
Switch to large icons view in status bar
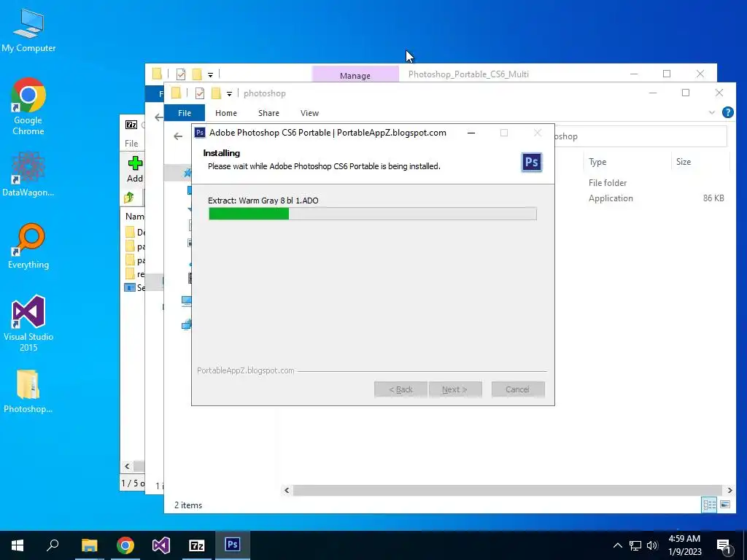pyautogui.click(x=725, y=505)
